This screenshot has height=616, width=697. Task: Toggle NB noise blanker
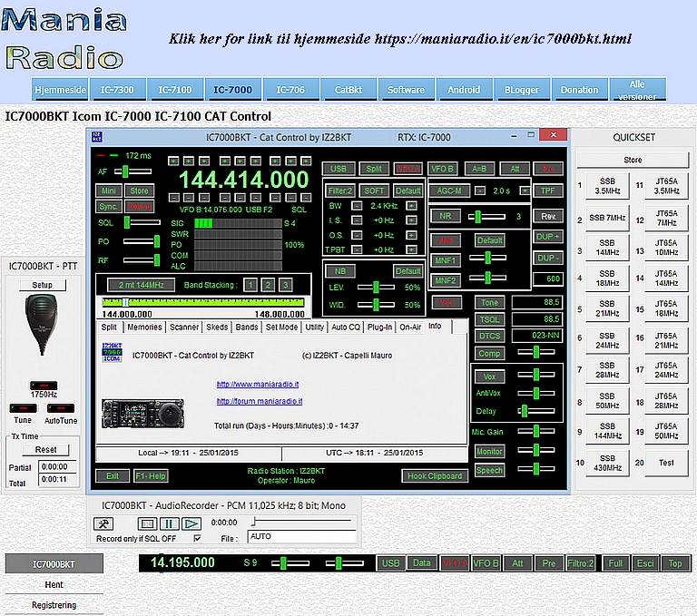[340, 271]
